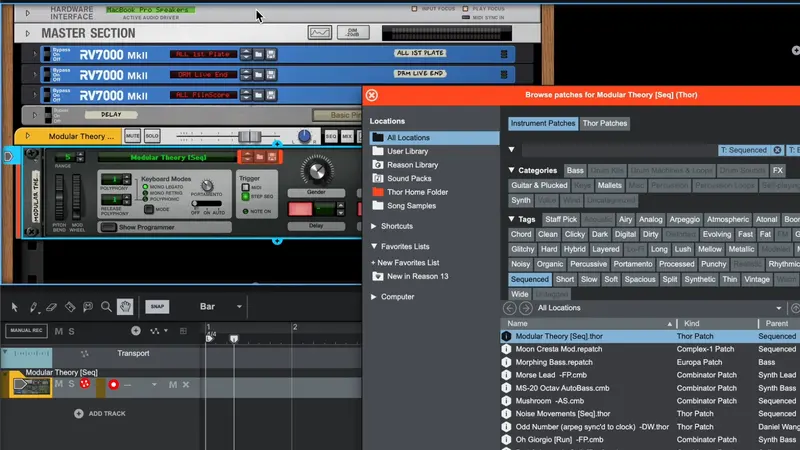Click the plus icon above sequencer track list
Viewport: 800px width, 450px height.
[136, 331]
